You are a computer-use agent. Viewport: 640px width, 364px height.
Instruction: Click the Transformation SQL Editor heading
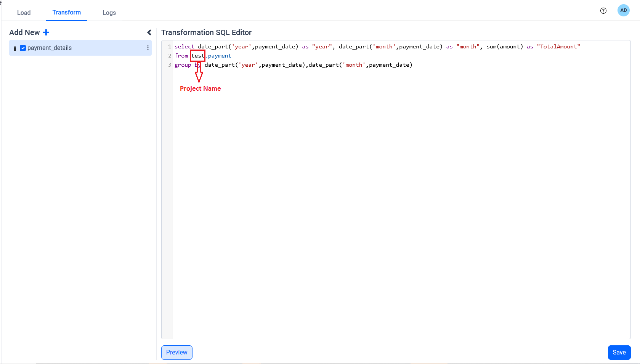click(x=206, y=33)
